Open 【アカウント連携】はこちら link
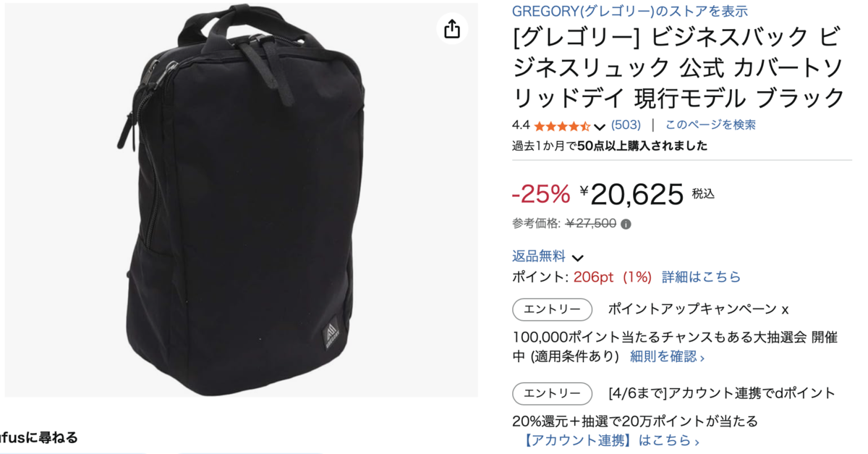Viewport: 868px width, 454px height. pos(610,440)
